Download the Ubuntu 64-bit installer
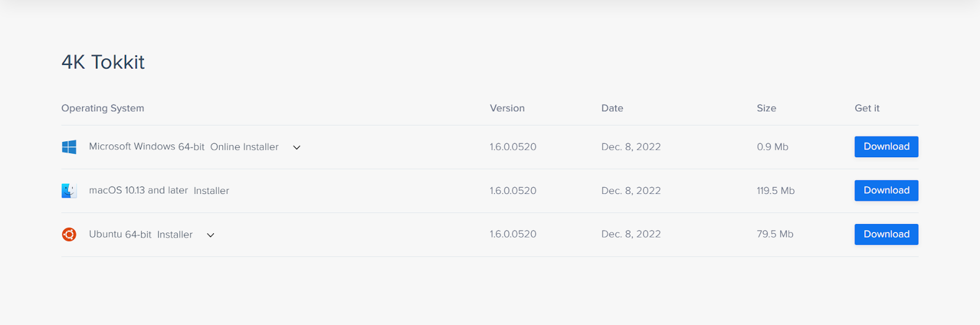Viewport: 980px width, 325px height. click(886, 234)
